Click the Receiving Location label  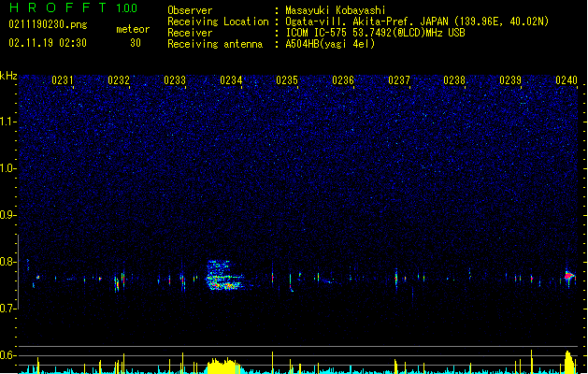coord(218,22)
